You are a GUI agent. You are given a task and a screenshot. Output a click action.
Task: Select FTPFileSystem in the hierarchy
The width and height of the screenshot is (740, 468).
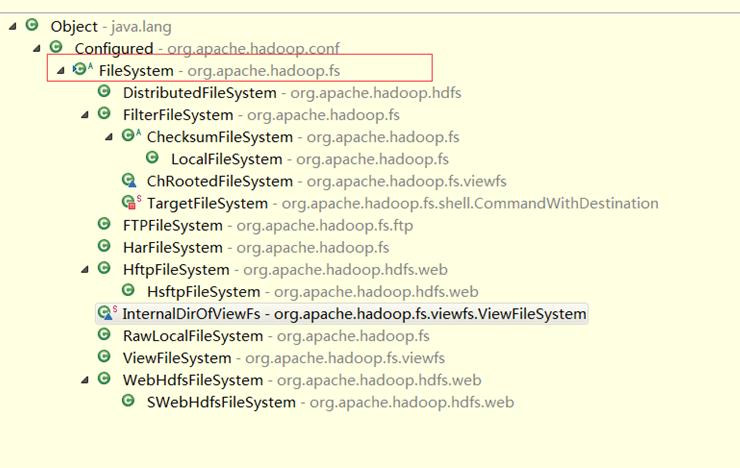point(268,226)
